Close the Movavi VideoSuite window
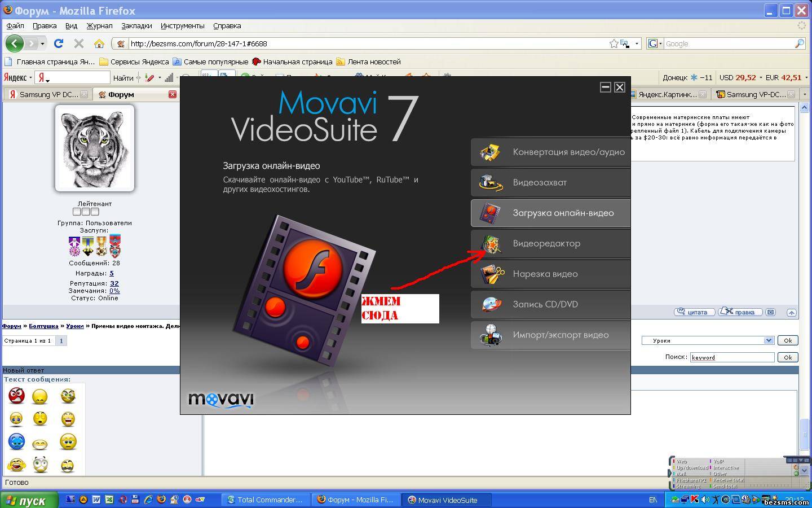Viewport: 812px width, 508px height. coord(620,87)
